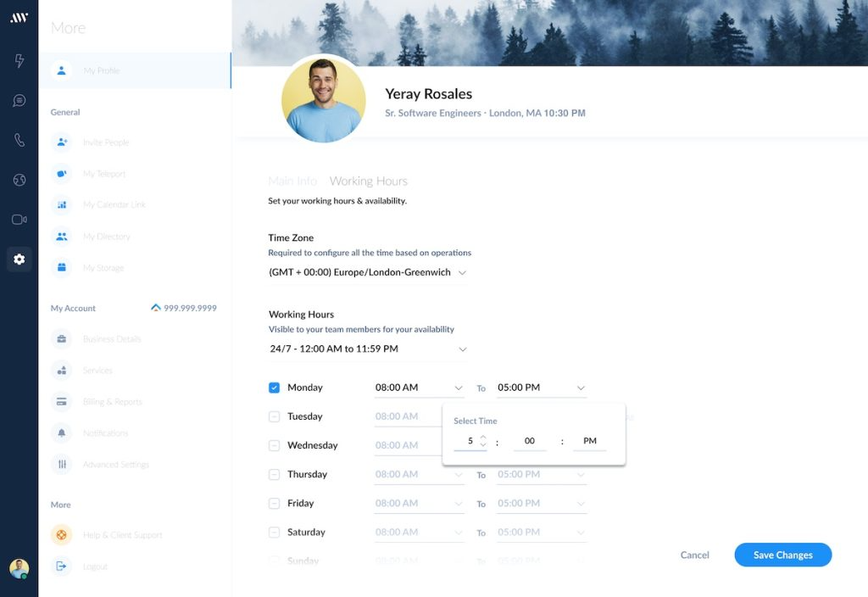Screen dimensions: 868x597
Task: Increment the hour stepper in Select Time popup
Action: [483, 437]
